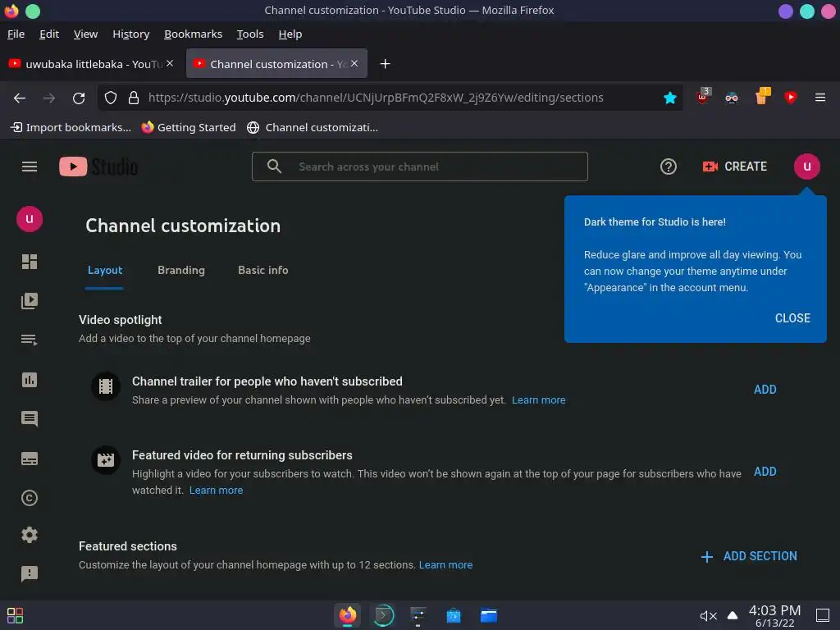The height and width of the screenshot is (630, 840).
Task: Click the ADD SECTION button
Action: pyautogui.click(x=749, y=556)
